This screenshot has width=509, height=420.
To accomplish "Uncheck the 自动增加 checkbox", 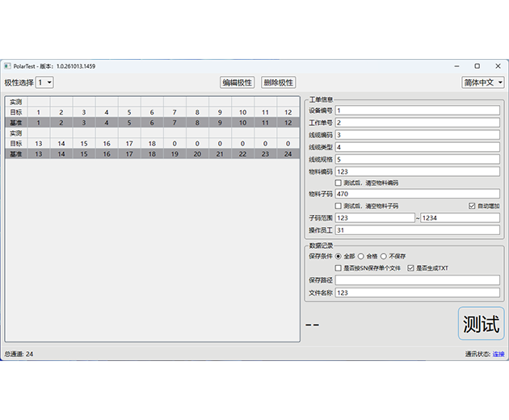I will [472, 206].
